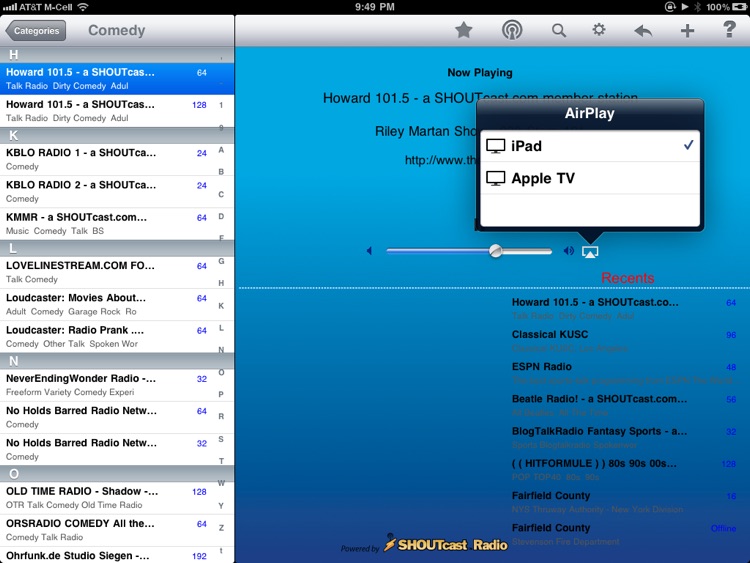
Task: Jump to index letter K
Action: pos(221,306)
